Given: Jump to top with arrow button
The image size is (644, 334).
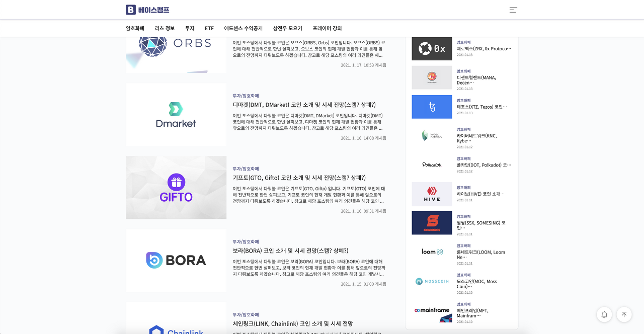Looking at the screenshot, I should pyautogui.click(x=624, y=314).
